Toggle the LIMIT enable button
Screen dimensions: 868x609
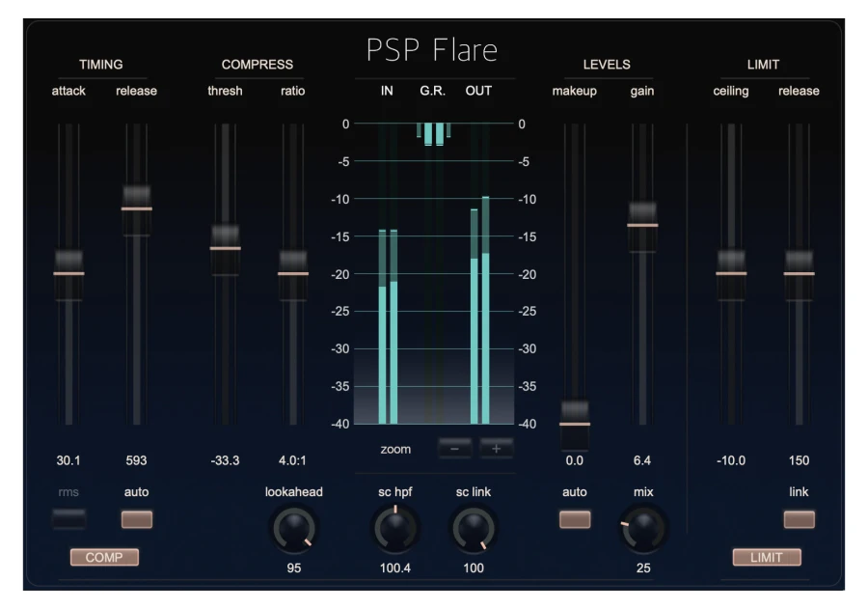coord(767,557)
